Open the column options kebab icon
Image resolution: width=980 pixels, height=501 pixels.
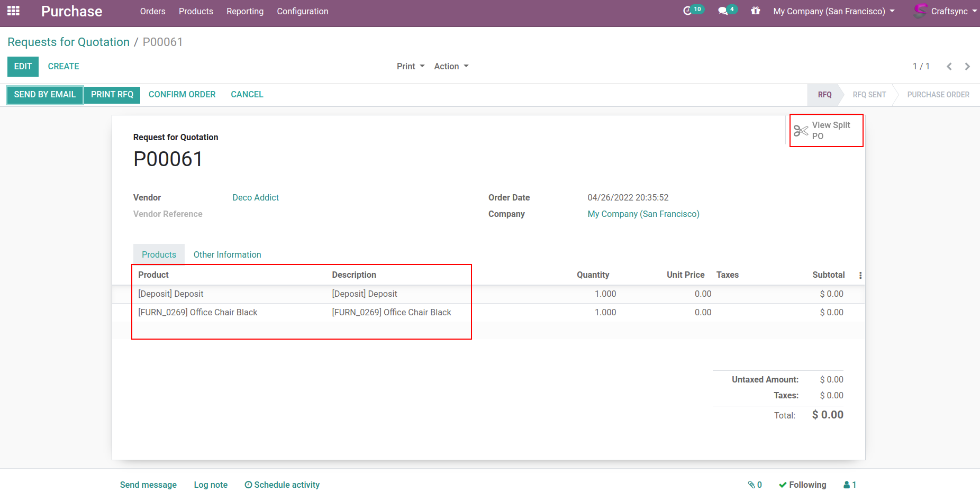pyautogui.click(x=860, y=275)
